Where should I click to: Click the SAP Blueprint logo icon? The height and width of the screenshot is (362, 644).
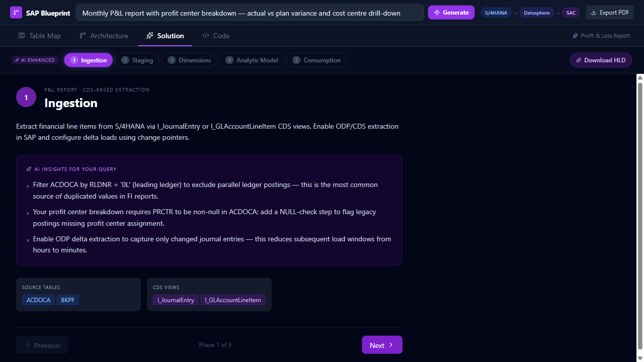coord(16,13)
